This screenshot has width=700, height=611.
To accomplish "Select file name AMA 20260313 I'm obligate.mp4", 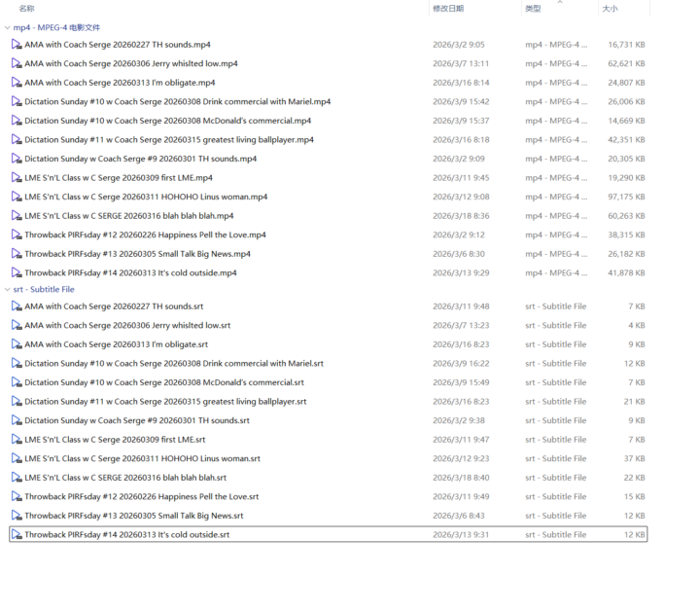I will [120, 83].
